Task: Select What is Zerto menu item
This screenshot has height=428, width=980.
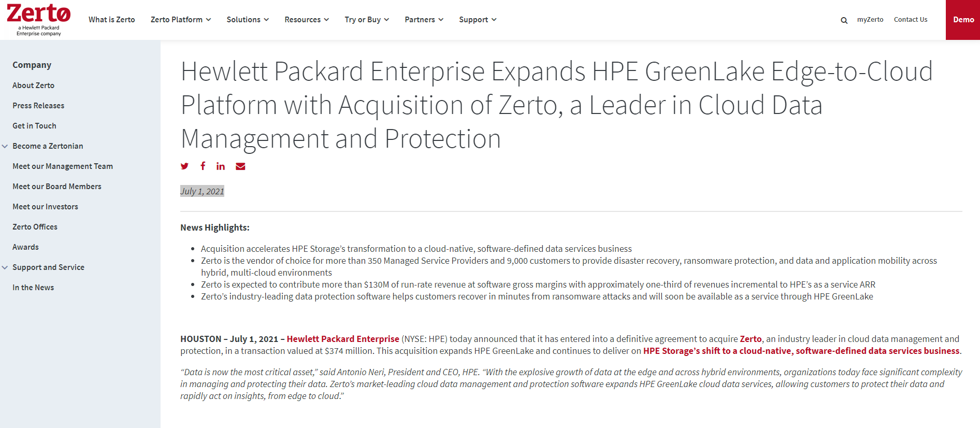Action: (x=112, y=20)
